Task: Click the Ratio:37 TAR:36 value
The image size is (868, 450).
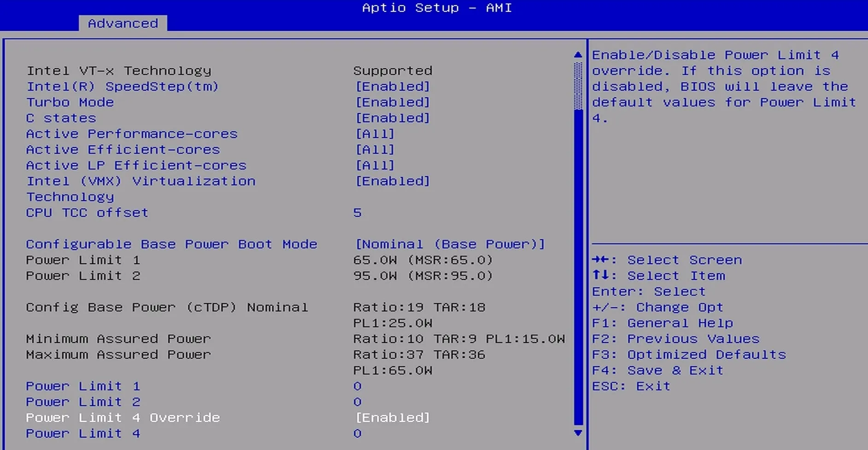Action: (419, 355)
